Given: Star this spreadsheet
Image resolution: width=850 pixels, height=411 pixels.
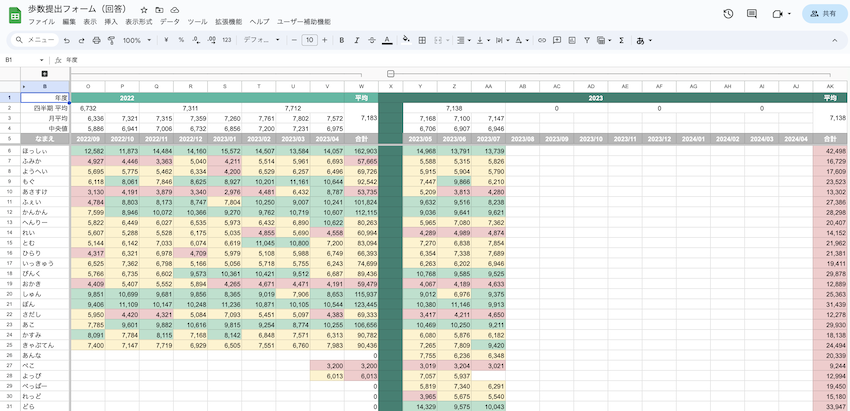Looking at the screenshot, I should click(x=144, y=10).
